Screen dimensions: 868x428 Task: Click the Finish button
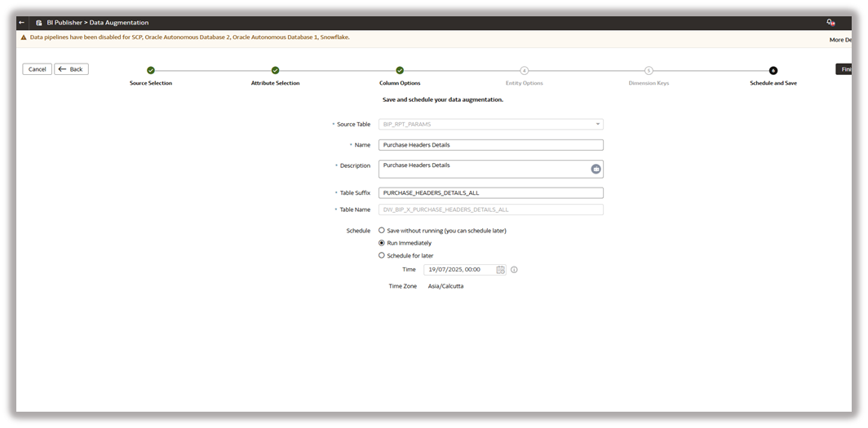(844, 69)
